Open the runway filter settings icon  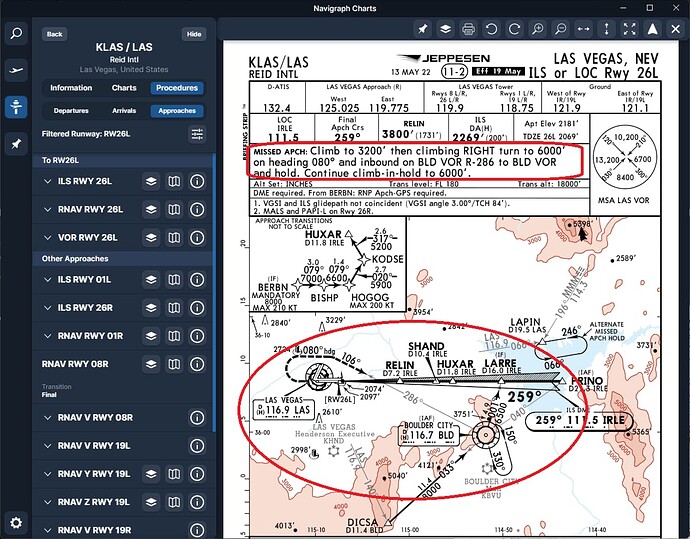pyautogui.click(x=197, y=134)
